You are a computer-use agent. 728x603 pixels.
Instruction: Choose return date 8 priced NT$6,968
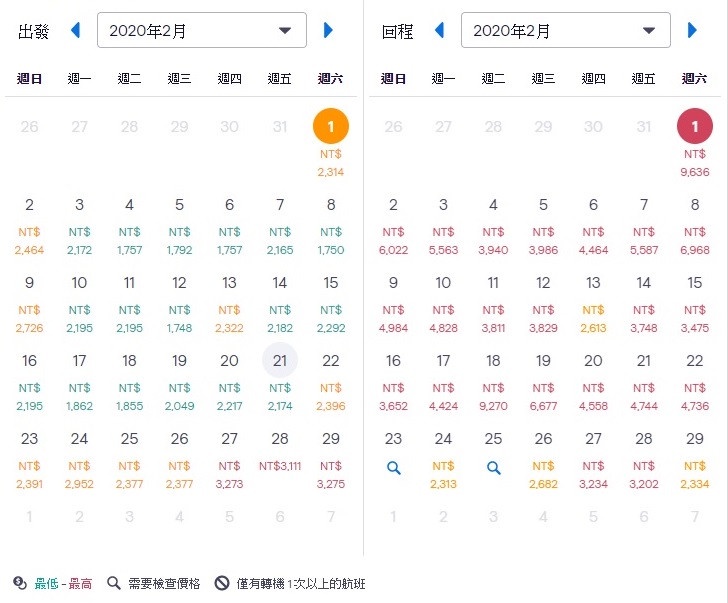[x=695, y=227]
